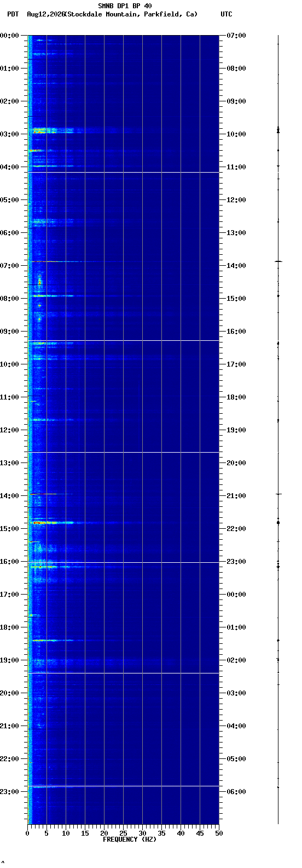
Task: Click the large seismogram spike beside 14:00 UTC
Action: 278,261
